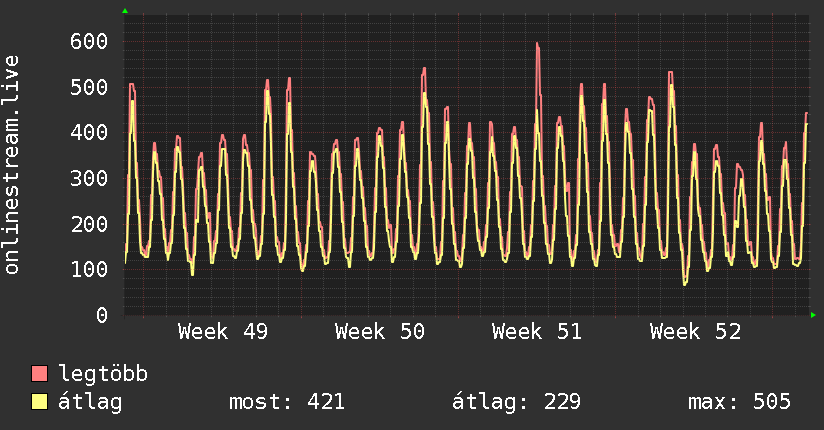824x430 pixels.
Task: Click the 300 y-axis tick label
Action: (x=89, y=178)
